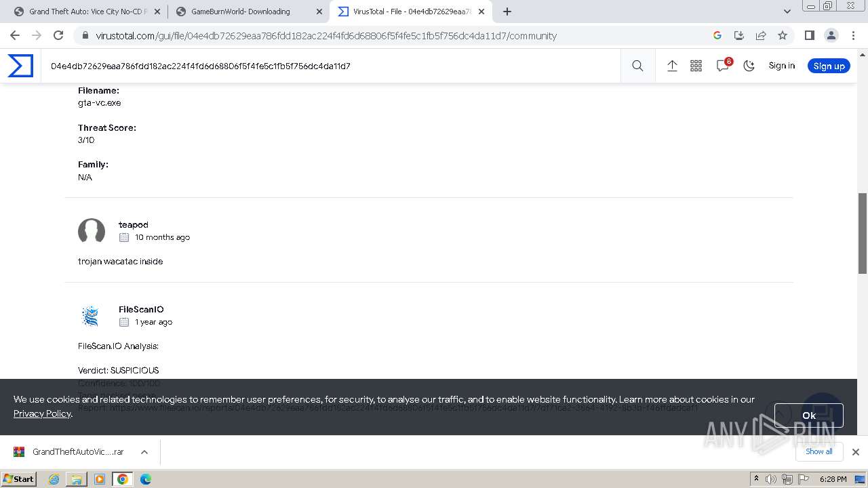Open a new browser tab
Screen dimensions: 868x488
[507, 12]
